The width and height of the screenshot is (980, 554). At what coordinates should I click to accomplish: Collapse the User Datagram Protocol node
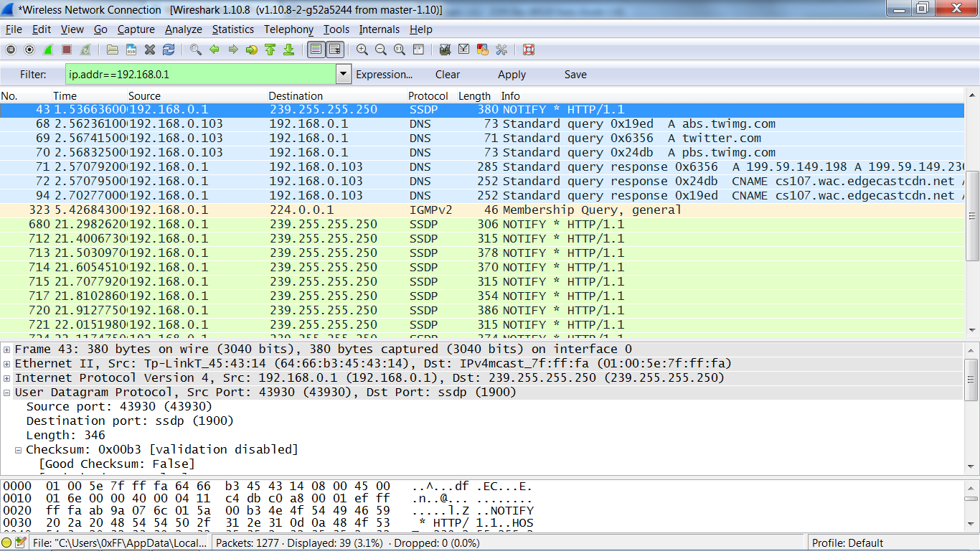click(7, 393)
